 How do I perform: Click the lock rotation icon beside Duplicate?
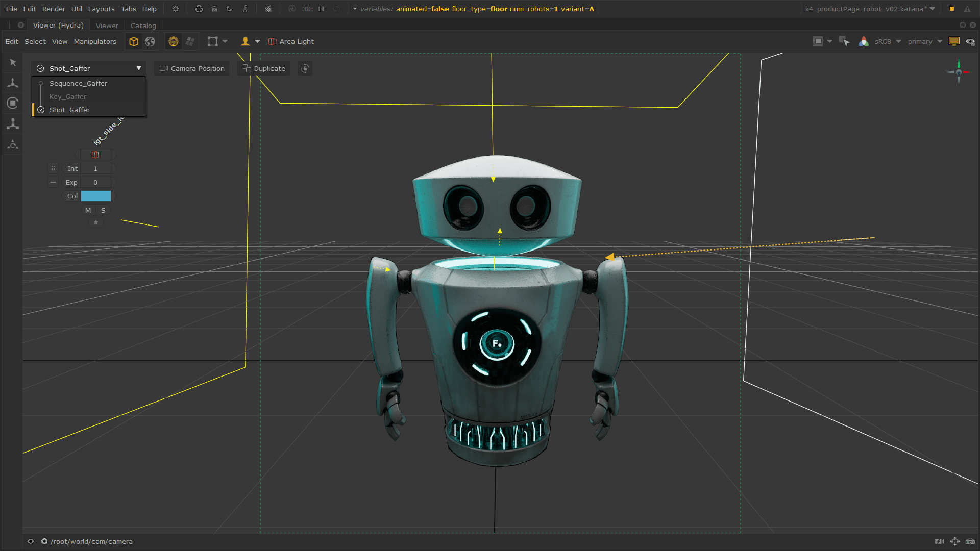coord(305,68)
